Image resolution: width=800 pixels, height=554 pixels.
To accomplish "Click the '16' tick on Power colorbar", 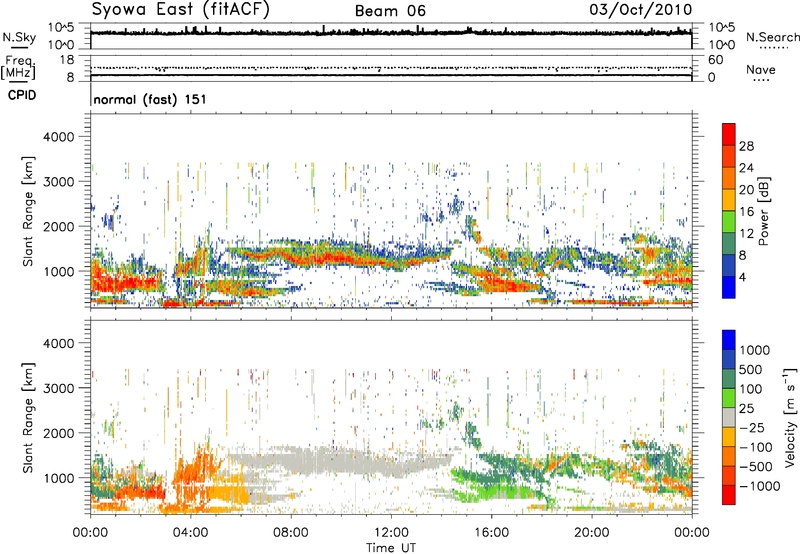I will 746,212.
